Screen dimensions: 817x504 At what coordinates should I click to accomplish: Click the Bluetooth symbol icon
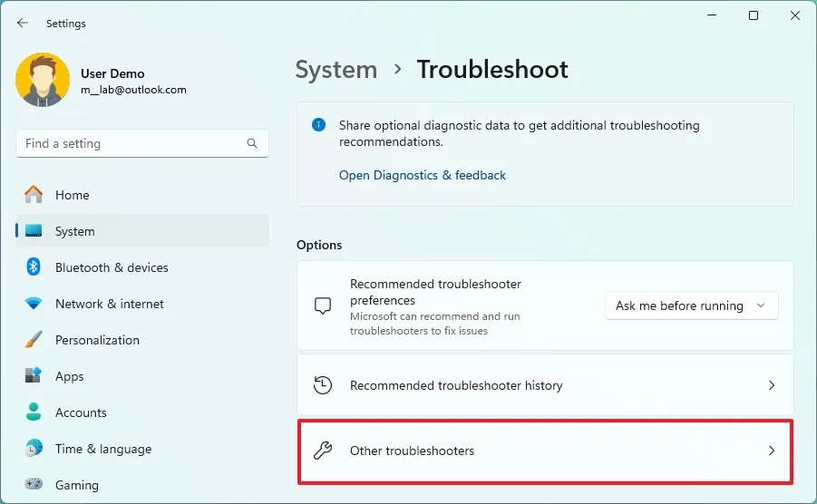click(34, 267)
